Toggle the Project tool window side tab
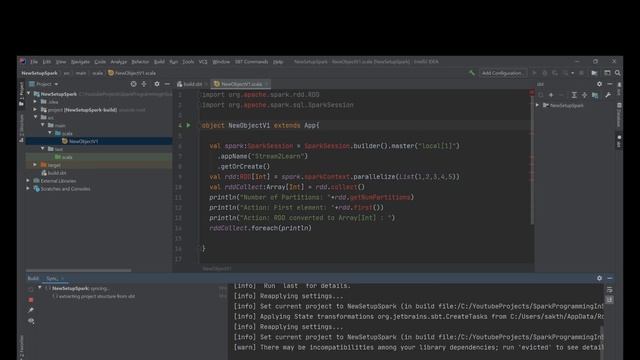 click(21, 94)
